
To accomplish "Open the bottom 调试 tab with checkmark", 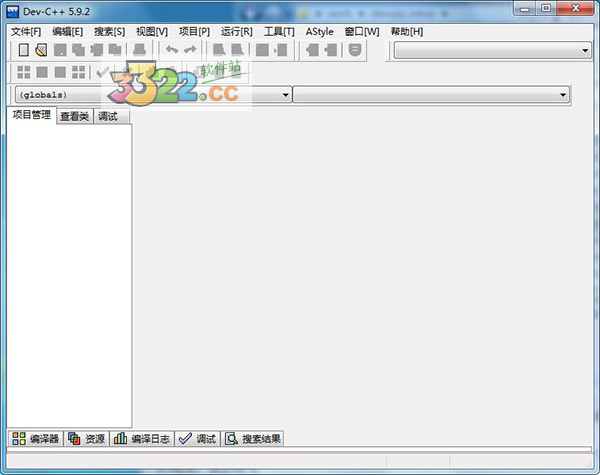I will coord(197,439).
